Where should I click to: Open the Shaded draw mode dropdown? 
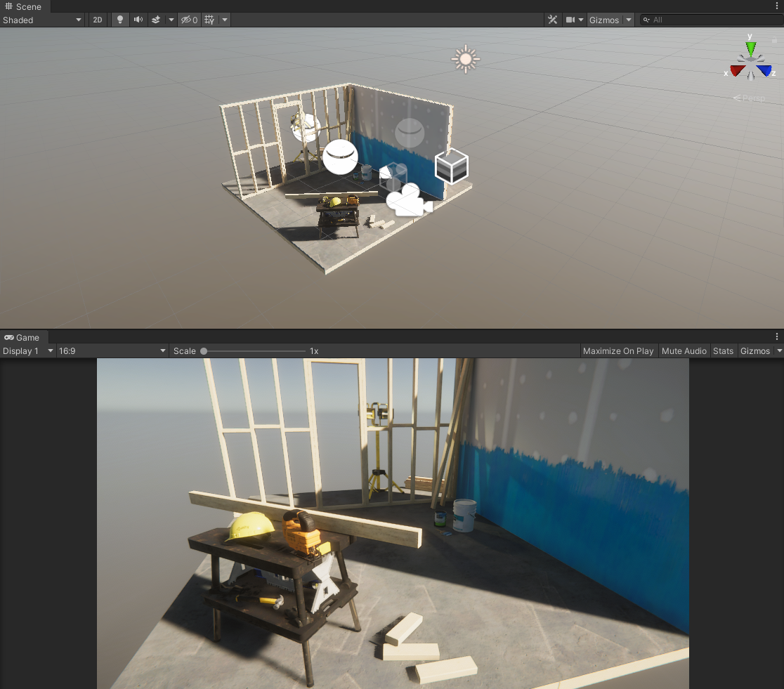(42, 20)
